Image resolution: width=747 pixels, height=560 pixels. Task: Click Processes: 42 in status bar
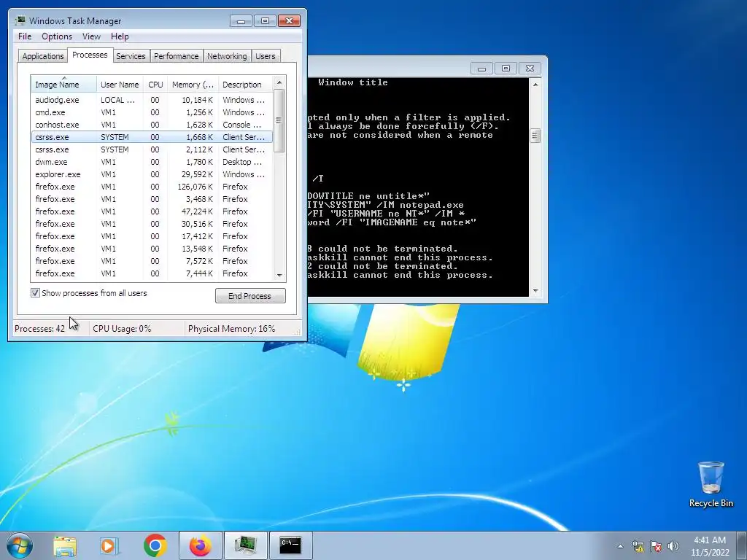(x=39, y=329)
